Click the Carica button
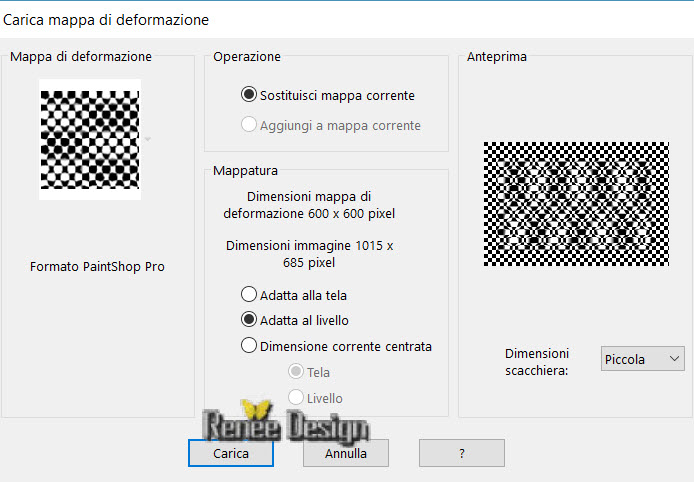694x482 pixels. pos(231,453)
